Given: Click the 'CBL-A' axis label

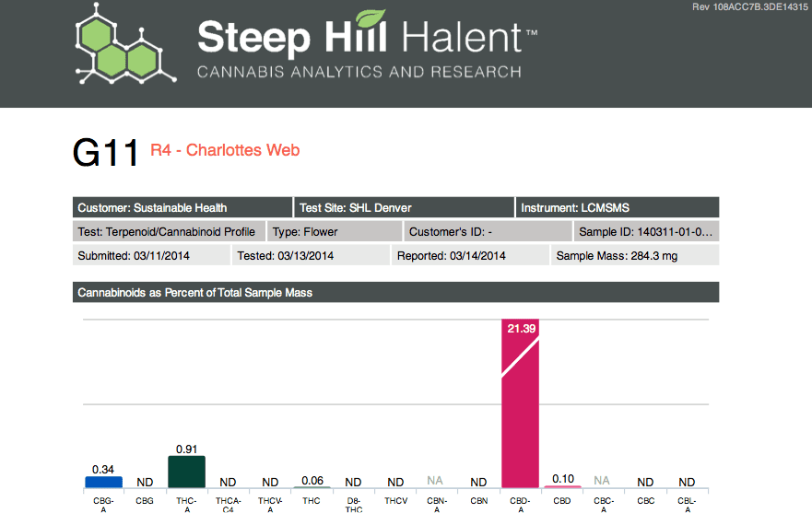Looking at the screenshot, I should pos(688,505).
